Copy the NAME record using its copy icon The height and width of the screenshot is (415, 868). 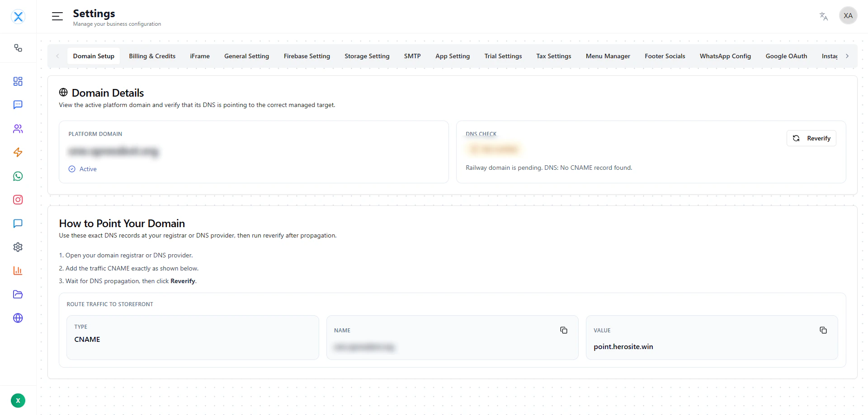pos(563,330)
